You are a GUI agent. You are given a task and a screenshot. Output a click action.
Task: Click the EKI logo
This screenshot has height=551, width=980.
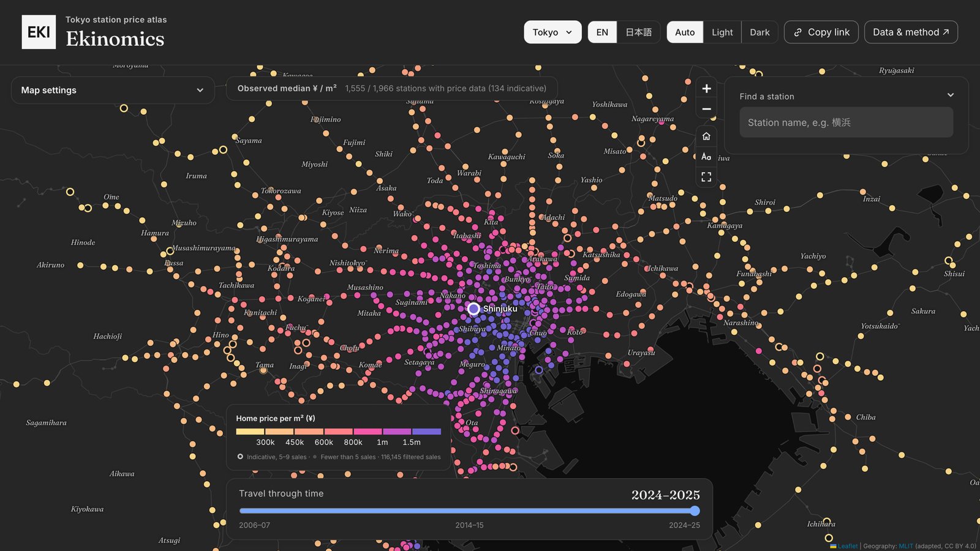click(x=39, y=32)
